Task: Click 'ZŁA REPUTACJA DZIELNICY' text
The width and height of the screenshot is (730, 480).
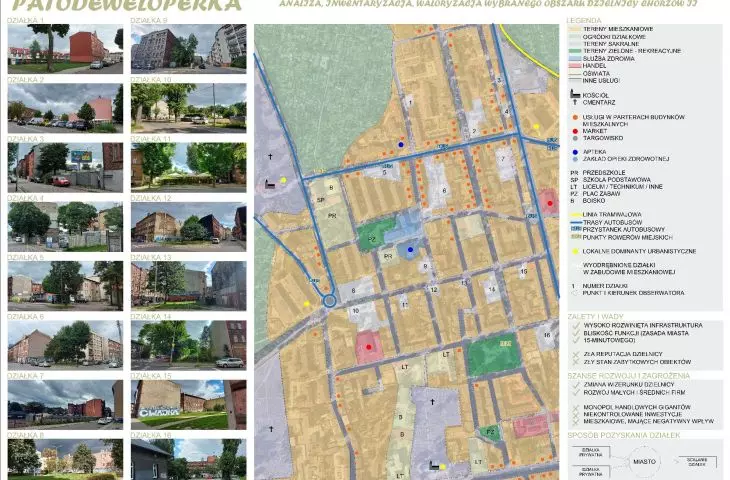Action: coord(622,354)
